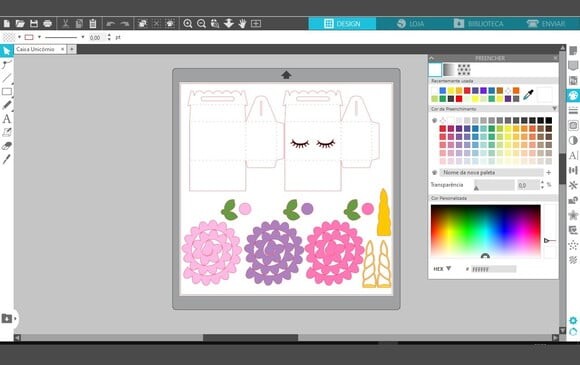Switch to the BIBLIOTECA tab
This screenshot has height=365, width=580.
pyautogui.click(x=478, y=24)
